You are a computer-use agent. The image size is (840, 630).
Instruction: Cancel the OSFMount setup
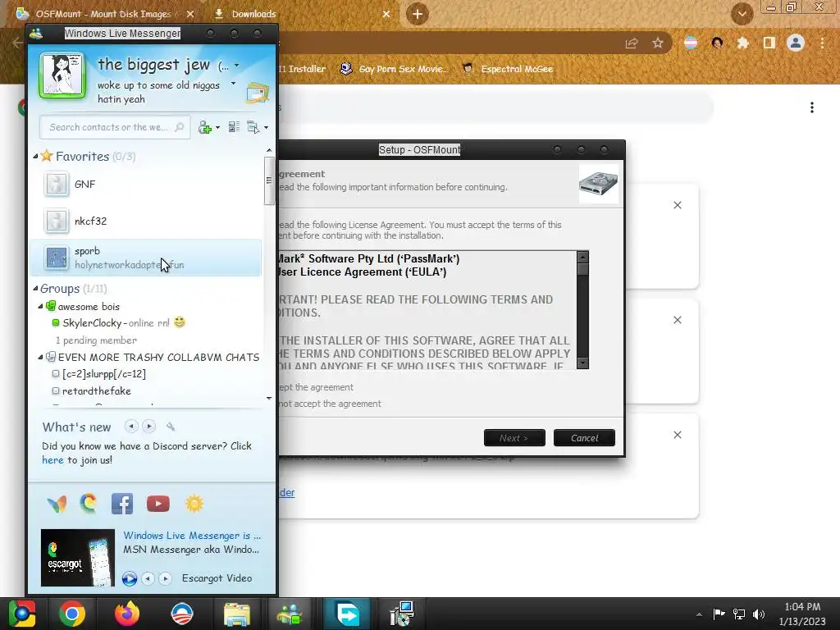[584, 438]
